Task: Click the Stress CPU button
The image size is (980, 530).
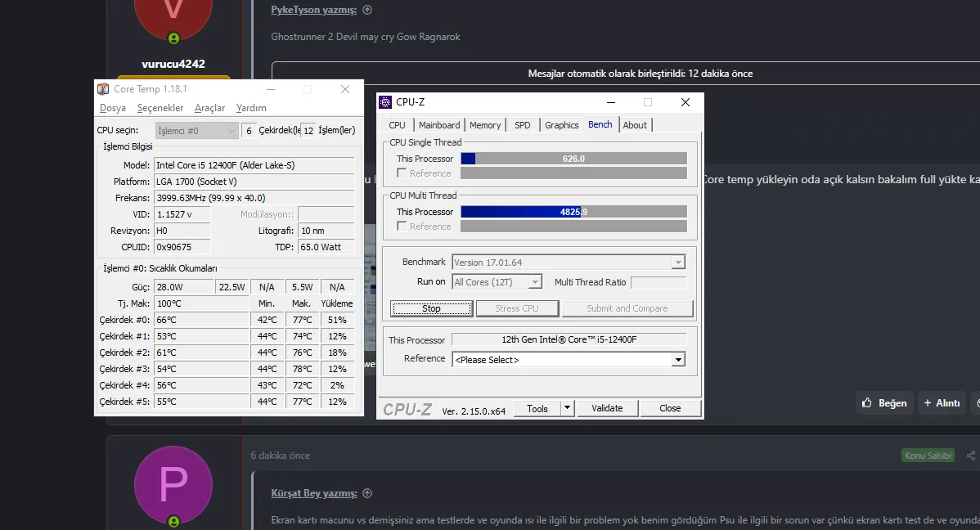Action: pyautogui.click(x=517, y=308)
